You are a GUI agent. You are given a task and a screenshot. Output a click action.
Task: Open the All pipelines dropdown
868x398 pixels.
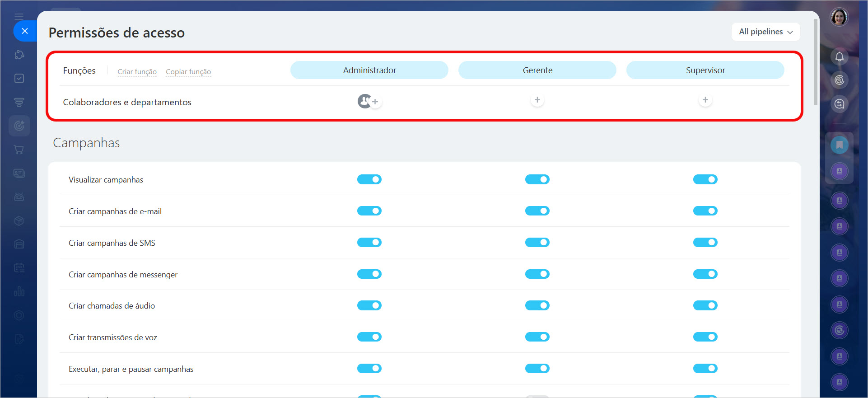click(x=766, y=32)
